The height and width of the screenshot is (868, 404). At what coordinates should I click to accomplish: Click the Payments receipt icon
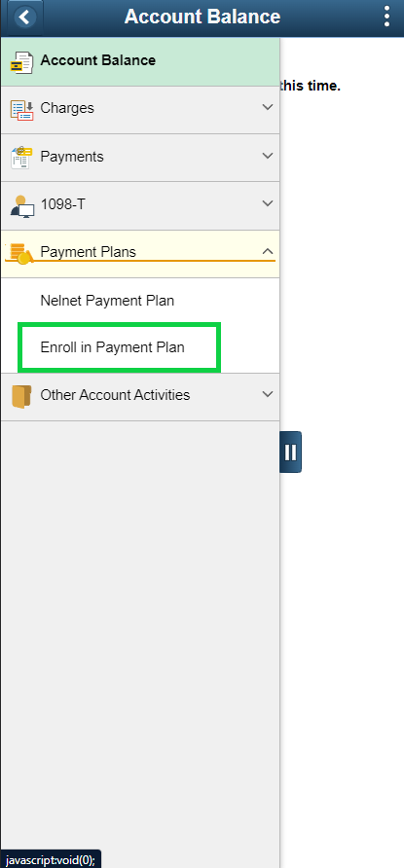point(21,158)
